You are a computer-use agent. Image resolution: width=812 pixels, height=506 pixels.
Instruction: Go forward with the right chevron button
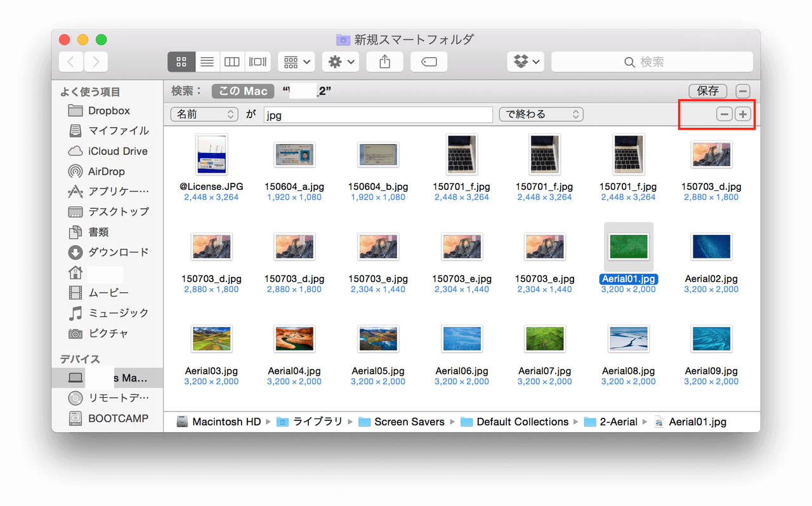95,62
